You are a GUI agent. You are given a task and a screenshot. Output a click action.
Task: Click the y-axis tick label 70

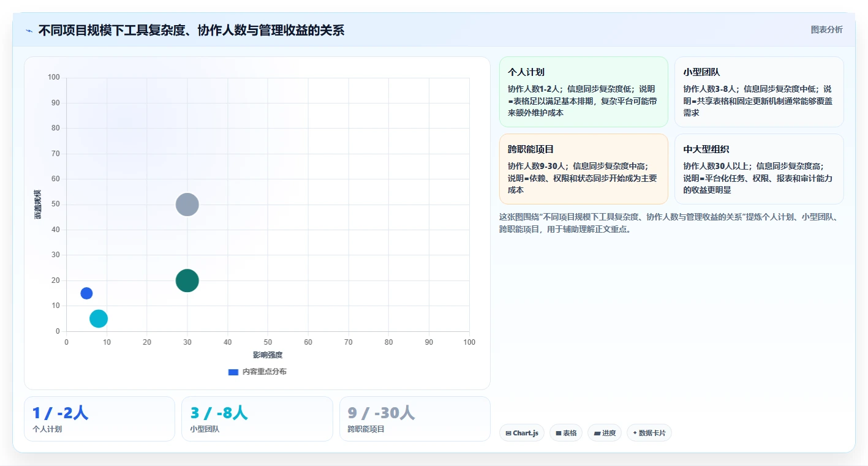coord(56,154)
